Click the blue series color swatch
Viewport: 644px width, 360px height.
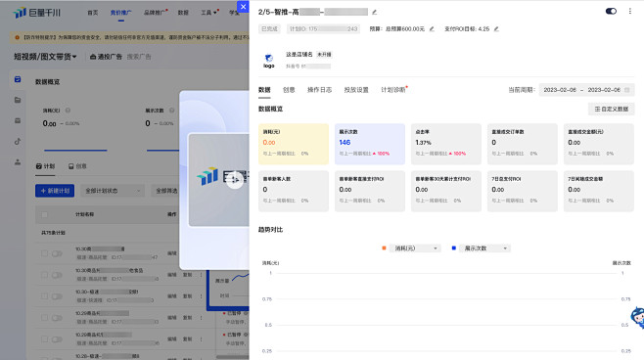pos(454,247)
